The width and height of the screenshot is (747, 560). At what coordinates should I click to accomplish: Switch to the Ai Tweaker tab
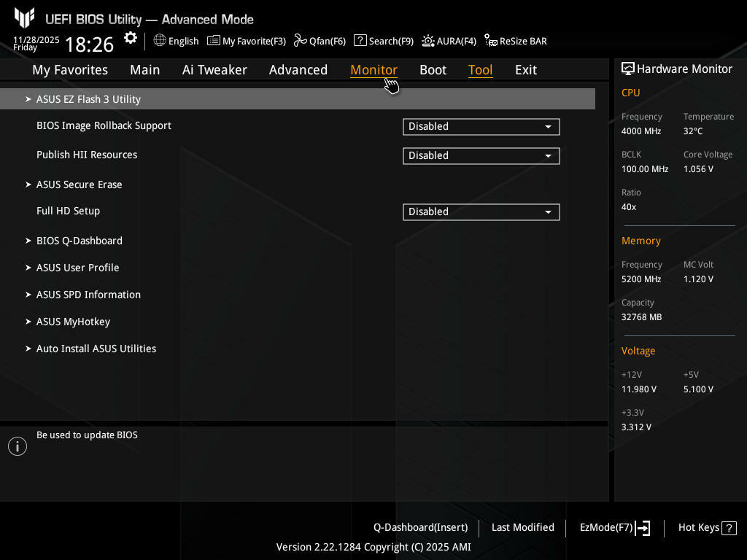click(x=214, y=70)
